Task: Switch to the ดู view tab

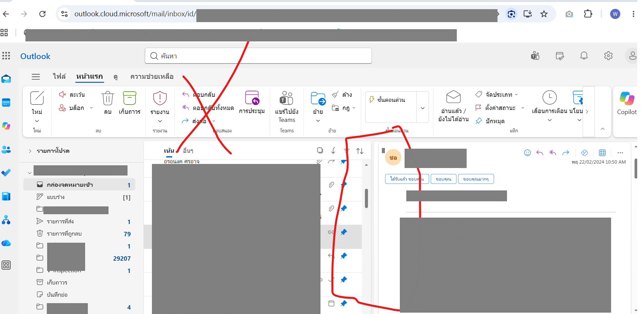Action: (x=116, y=77)
